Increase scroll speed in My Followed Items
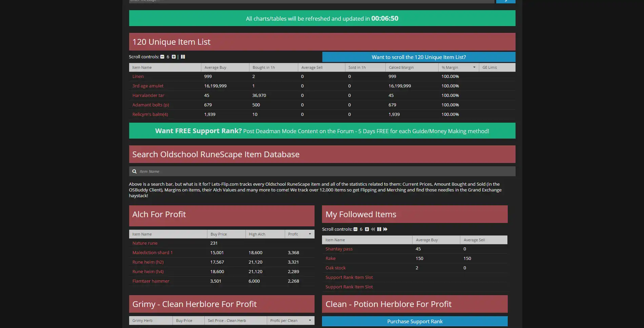 point(367,229)
